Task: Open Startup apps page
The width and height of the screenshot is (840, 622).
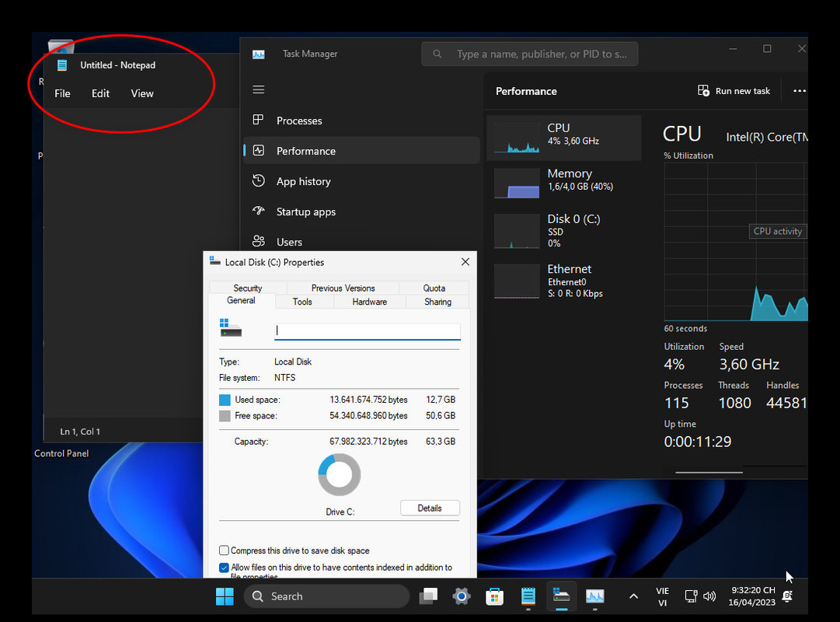Action: [x=361, y=211]
